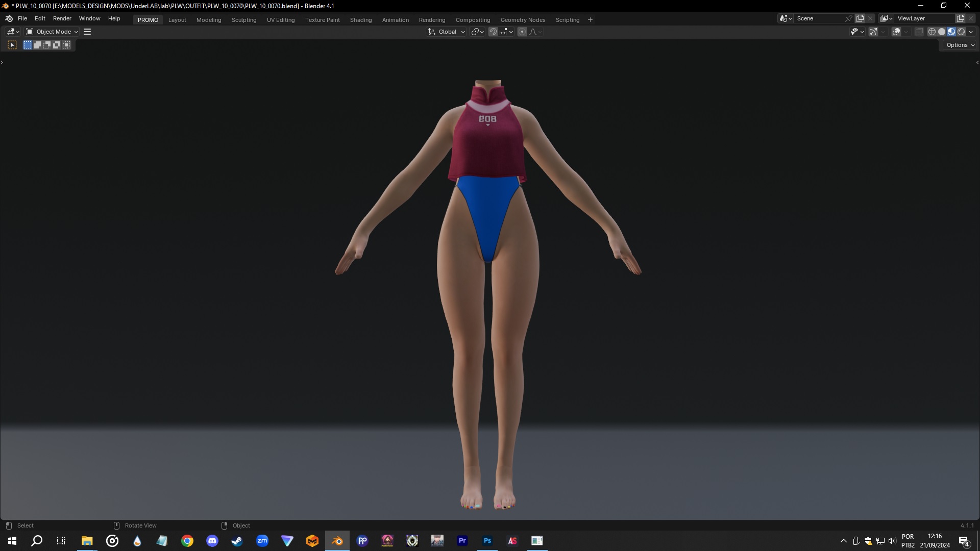Click the Scene name field
This screenshot has height=551, width=980.
point(818,18)
